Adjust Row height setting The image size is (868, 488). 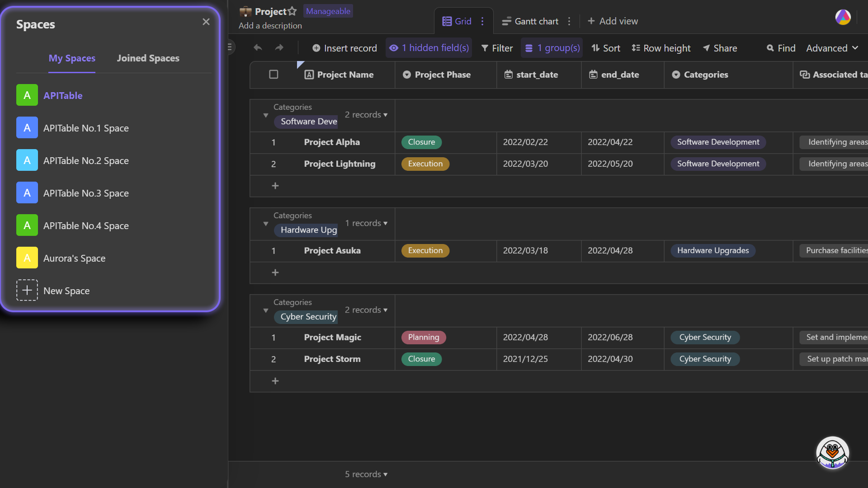coord(661,48)
